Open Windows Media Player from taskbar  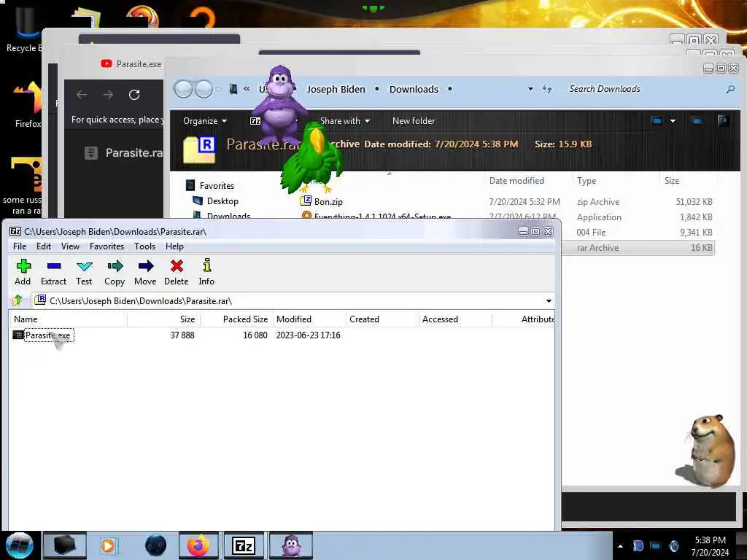click(108, 545)
